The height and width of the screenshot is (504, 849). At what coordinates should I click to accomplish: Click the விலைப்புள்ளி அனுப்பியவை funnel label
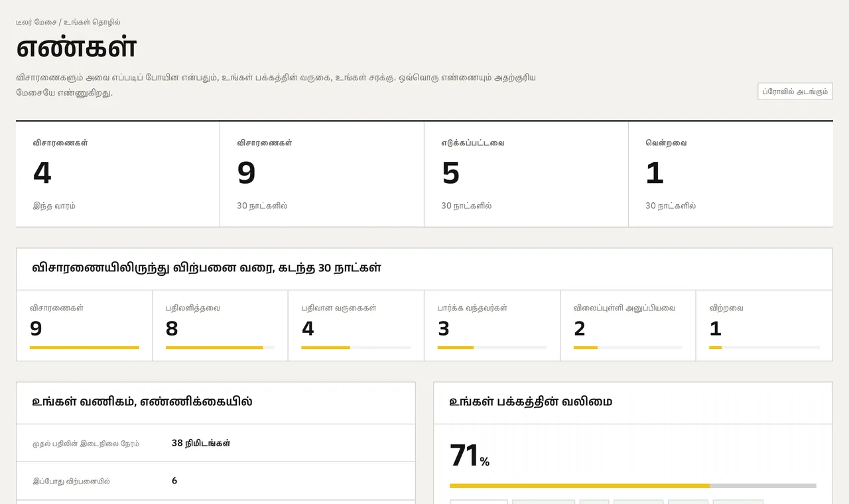point(625,308)
